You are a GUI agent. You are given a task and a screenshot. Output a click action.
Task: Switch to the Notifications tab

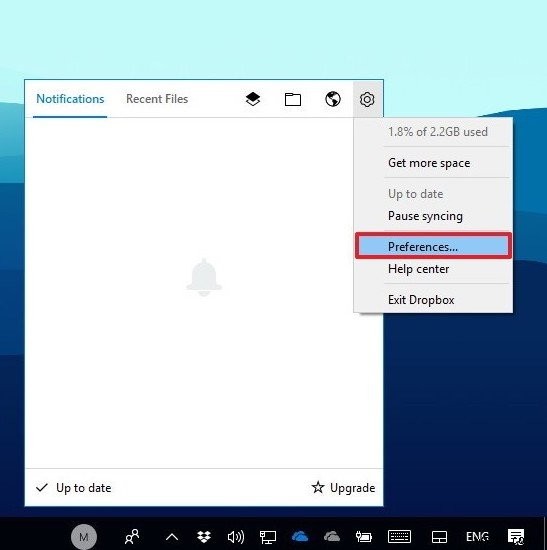tap(70, 99)
